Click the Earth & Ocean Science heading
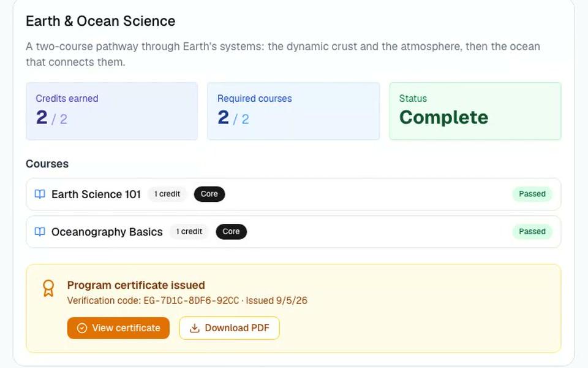588x368 pixels. click(100, 21)
